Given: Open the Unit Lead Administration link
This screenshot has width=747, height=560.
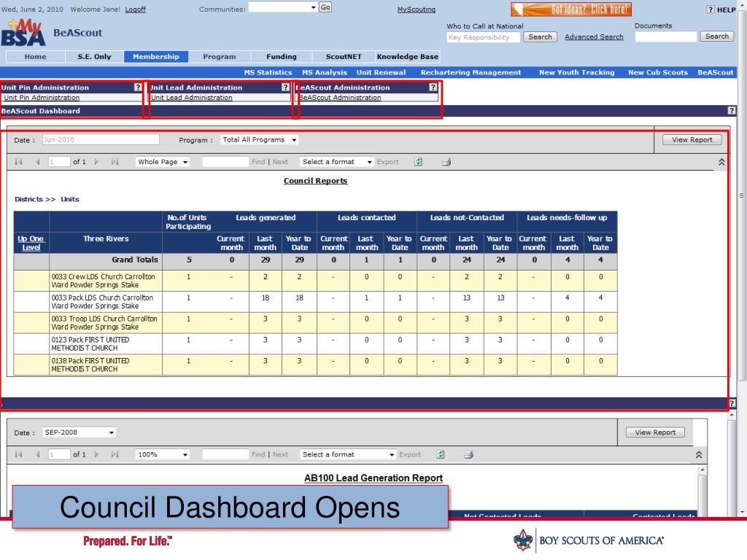Looking at the screenshot, I should click(x=192, y=98).
